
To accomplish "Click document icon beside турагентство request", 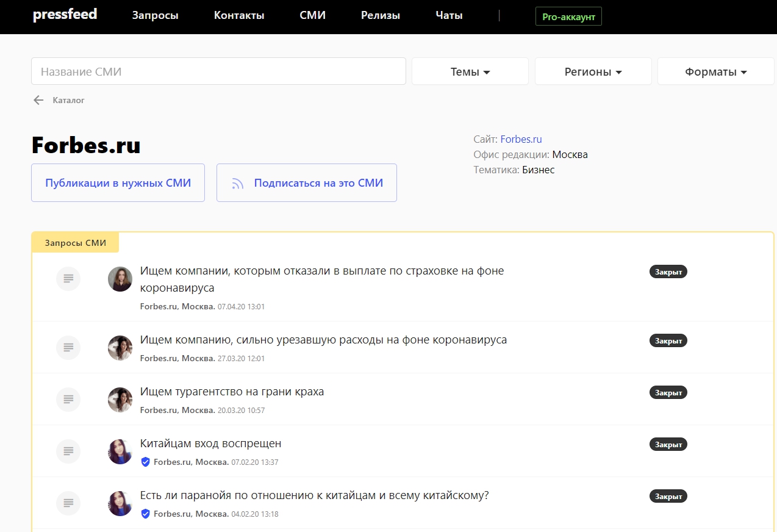I will [68, 400].
